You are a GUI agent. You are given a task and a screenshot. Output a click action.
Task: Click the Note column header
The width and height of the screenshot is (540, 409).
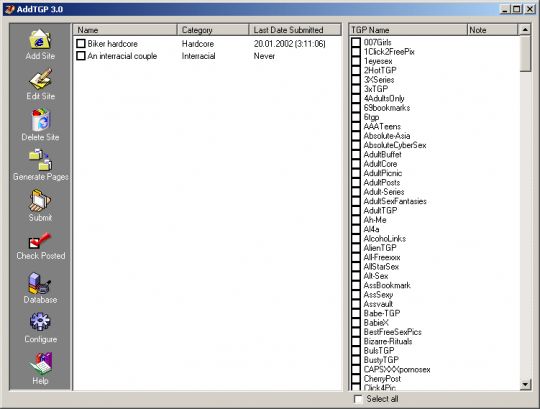[492, 30]
